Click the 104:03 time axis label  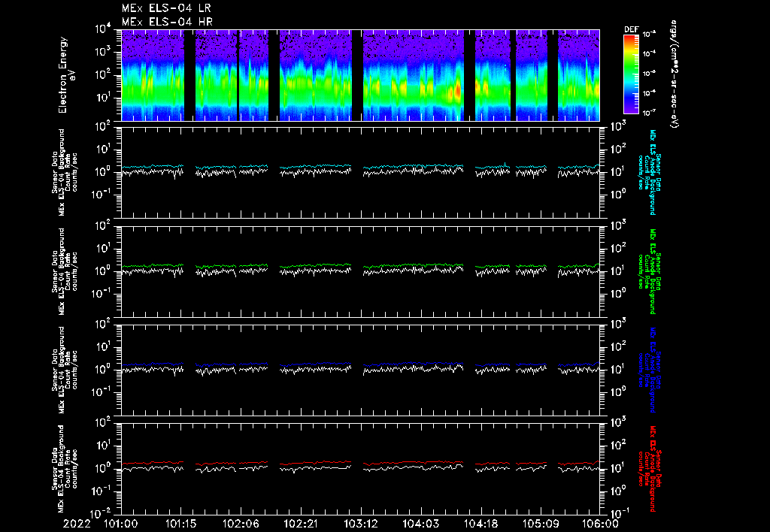click(420, 524)
